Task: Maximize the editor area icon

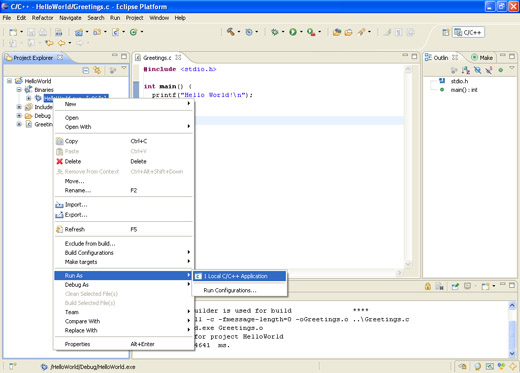Action: click(x=414, y=56)
